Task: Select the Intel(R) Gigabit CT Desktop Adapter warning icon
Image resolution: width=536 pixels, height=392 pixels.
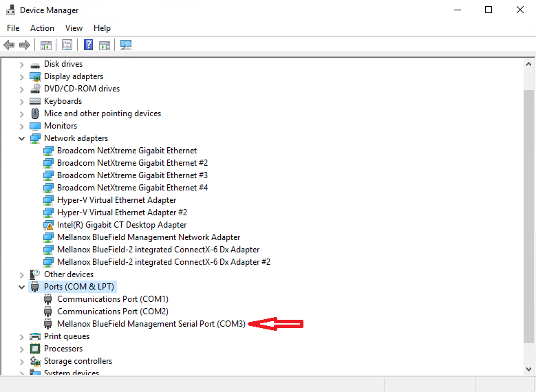Action: pos(48,225)
